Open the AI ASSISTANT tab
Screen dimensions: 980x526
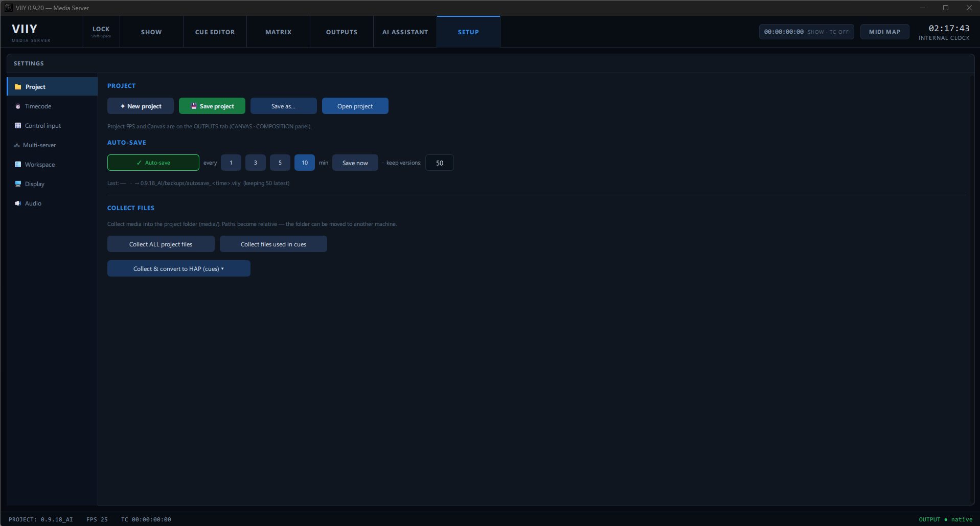405,32
